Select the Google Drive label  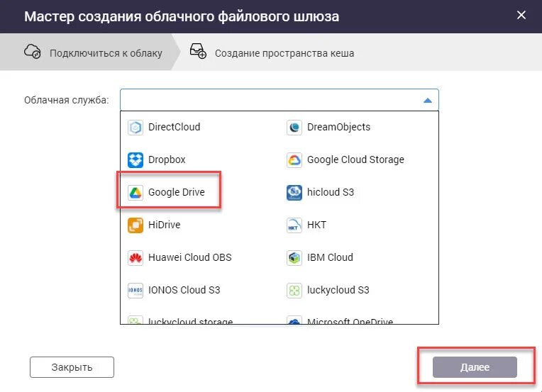tap(176, 192)
